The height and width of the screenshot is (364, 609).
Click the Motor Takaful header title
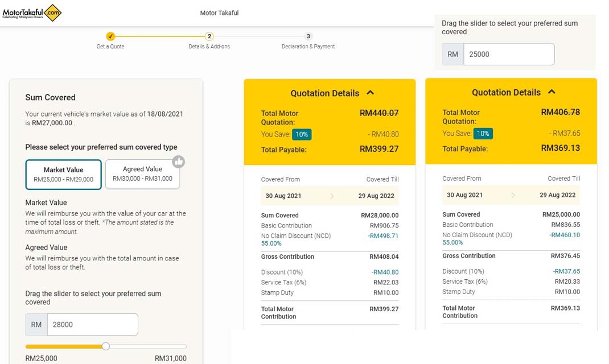pyautogui.click(x=219, y=13)
